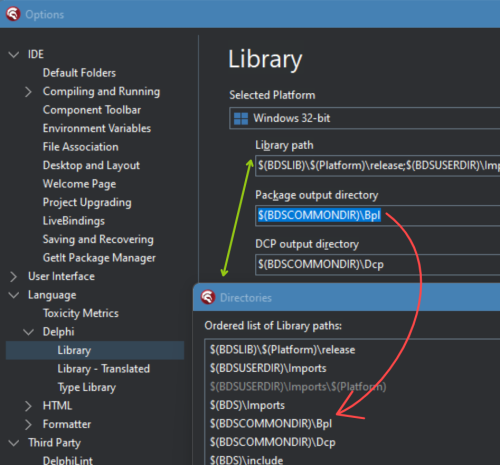
Task: Collapse the Delphi tree node
Action: (28, 332)
